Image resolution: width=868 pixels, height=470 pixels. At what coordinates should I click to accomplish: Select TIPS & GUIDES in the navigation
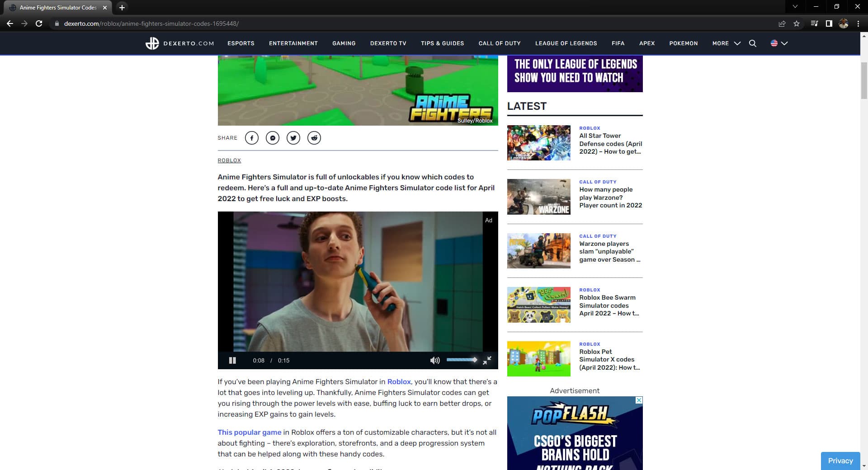tap(442, 43)
